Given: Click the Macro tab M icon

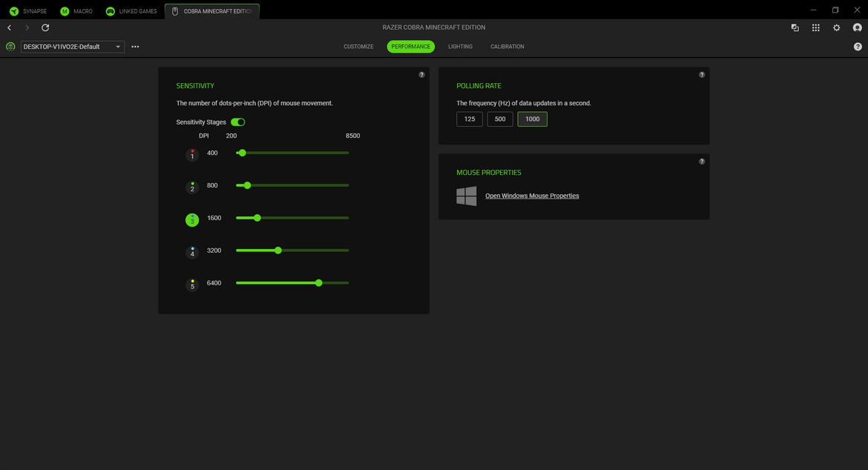Looking at the screenshot, I should 65,11.
